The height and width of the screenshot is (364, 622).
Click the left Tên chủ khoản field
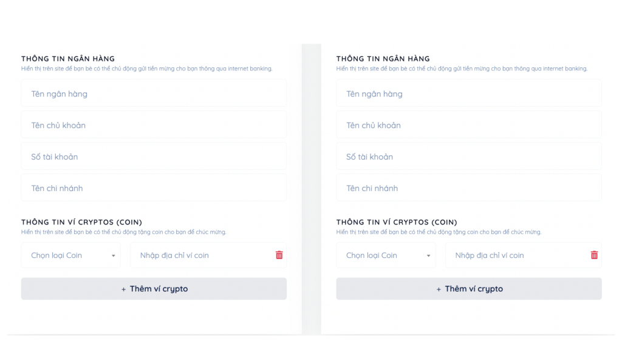[x=154, y=126]
